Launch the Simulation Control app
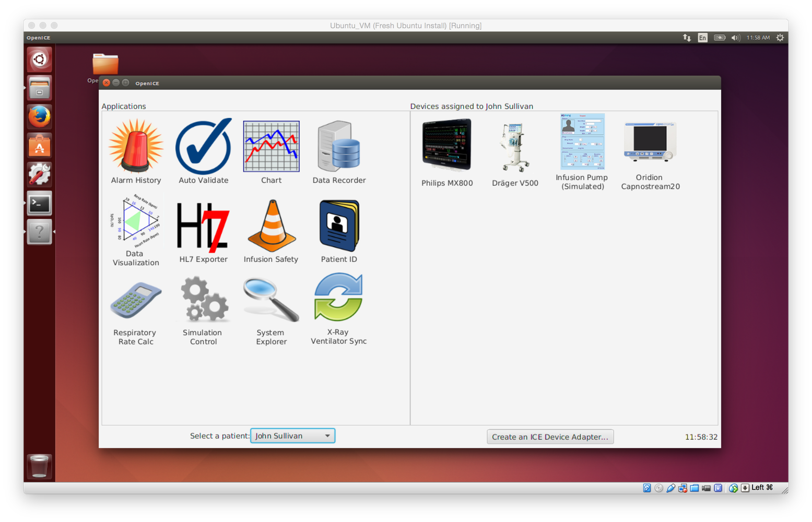This screenshot has height=522, width=812. click(203, 311)
